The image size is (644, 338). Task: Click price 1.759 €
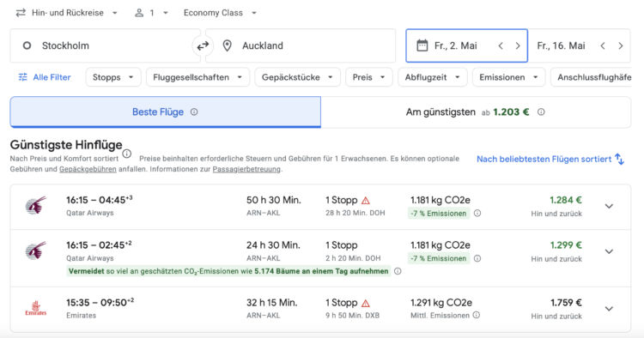point(566,303)
